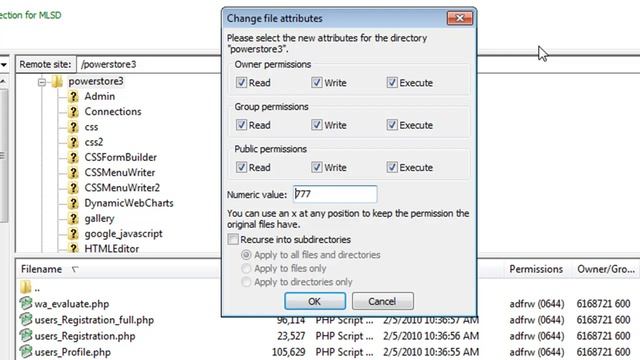Click the users_Profile.php file icon
The width and height of the screenshot is (640, 360).
click(x=26, y=351)
